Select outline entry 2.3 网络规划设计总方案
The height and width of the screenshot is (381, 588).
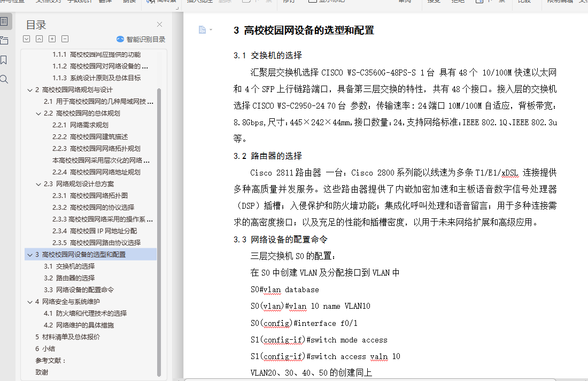(79, 184)
